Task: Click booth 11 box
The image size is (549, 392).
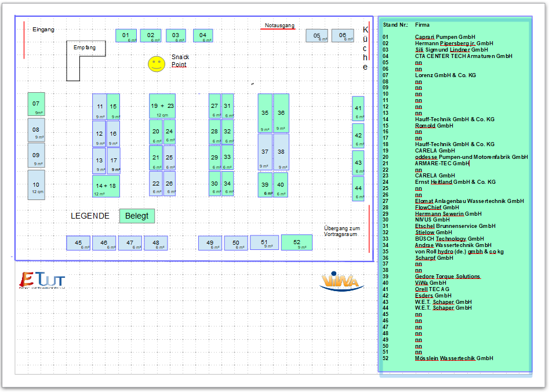Action: (100, 107)
